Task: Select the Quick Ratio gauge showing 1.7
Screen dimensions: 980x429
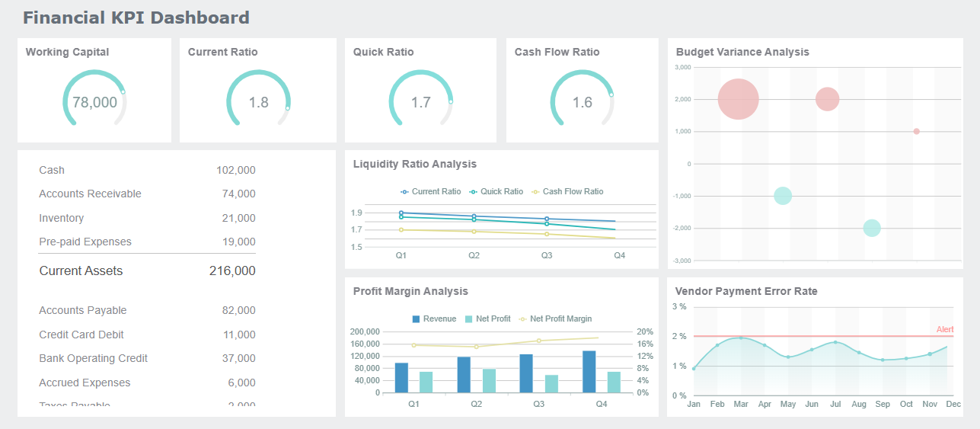Action: (420, 102)
